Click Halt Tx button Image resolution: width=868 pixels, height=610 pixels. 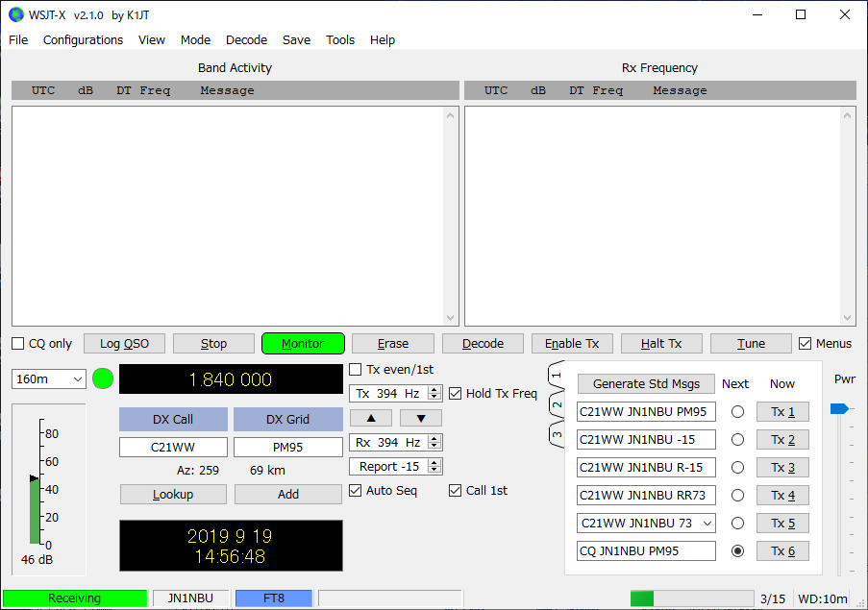[661, 344]
